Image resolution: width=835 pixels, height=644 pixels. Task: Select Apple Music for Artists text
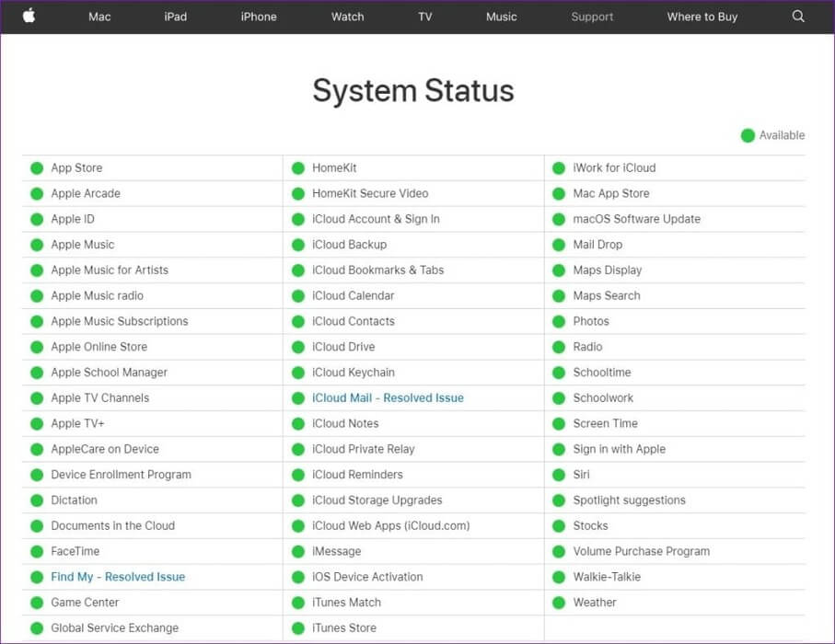[x=110, y=270]
